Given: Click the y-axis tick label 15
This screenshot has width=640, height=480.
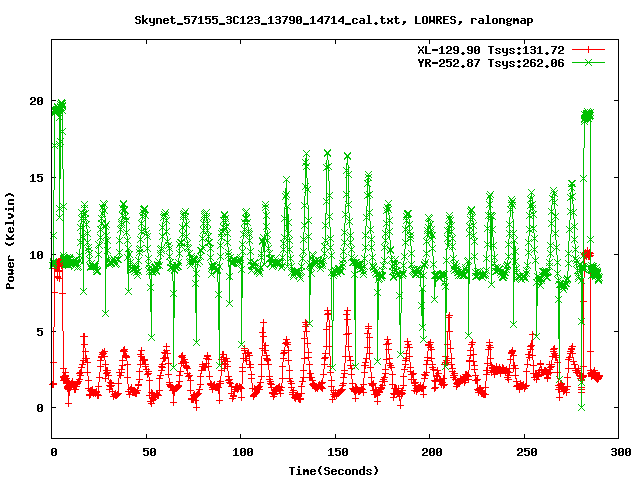Looking at the screenshot, I should [36, 178].
